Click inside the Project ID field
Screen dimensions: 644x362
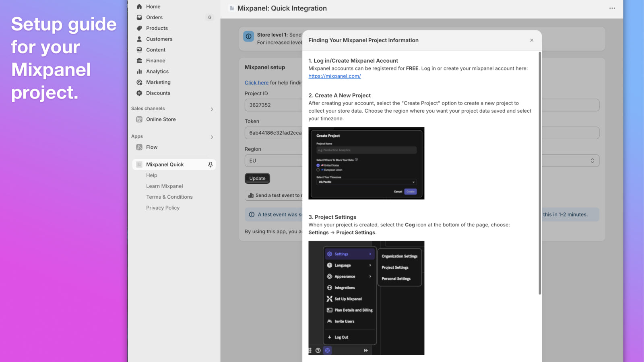274,105
